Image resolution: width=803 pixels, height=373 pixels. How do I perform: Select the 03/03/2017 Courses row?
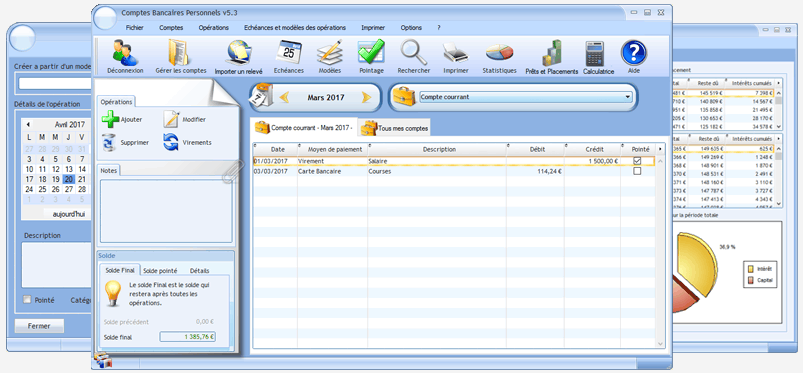pyautogui.click(x=454, y=172)
